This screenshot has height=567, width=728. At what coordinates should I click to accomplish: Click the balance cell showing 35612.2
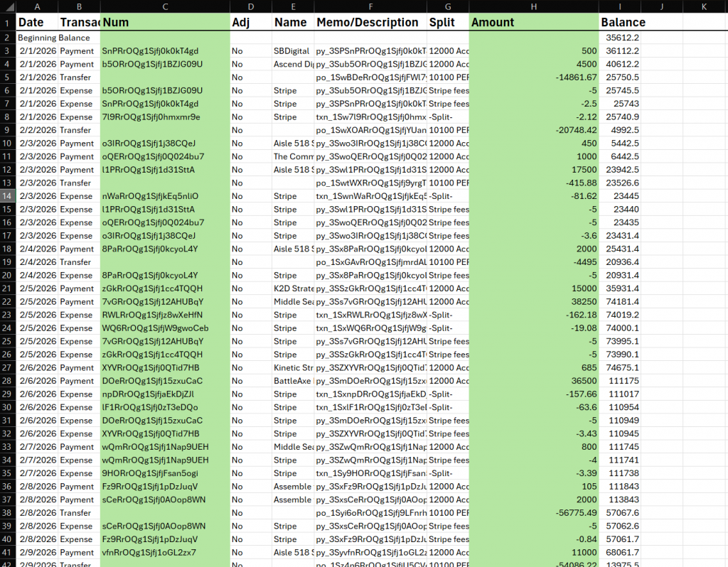pos(620,38)
